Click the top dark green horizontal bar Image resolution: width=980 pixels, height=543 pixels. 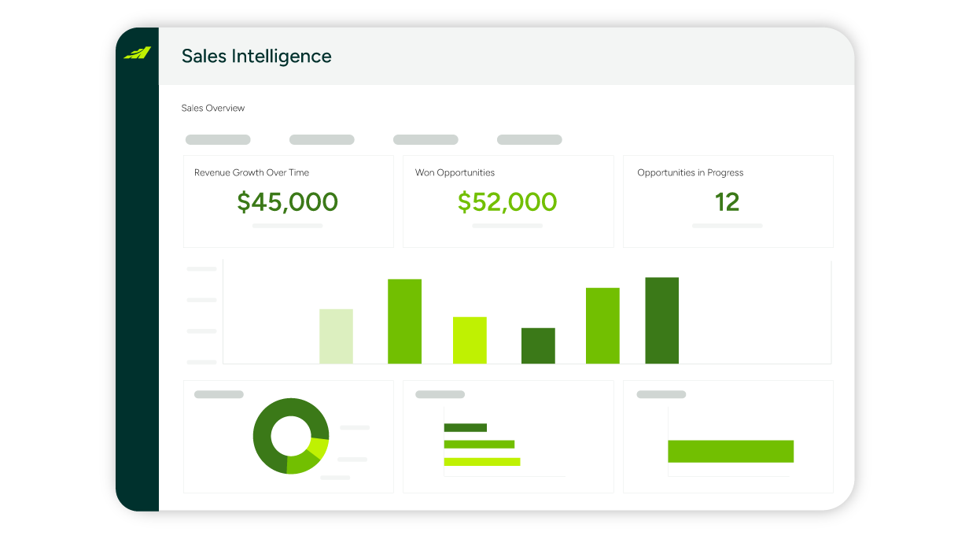tap(465, 427)
